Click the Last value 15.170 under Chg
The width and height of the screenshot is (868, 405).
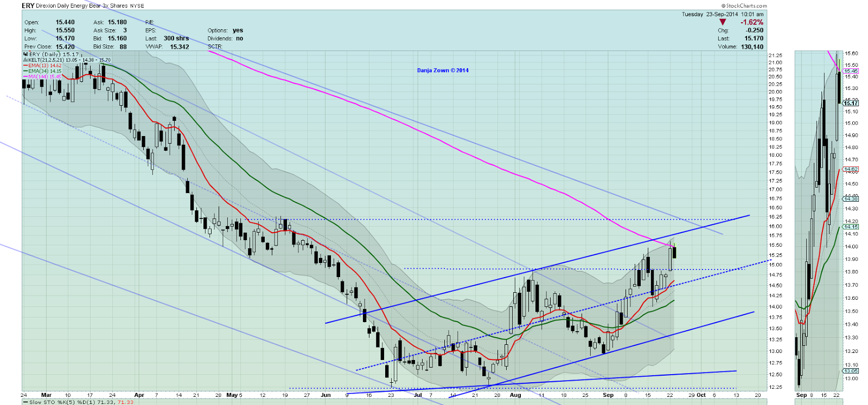pos(754,38)
